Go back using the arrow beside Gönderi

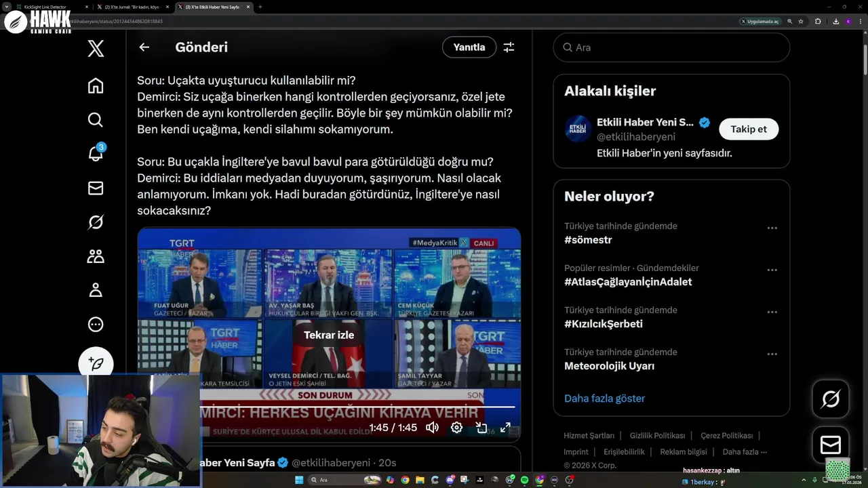tap(144, 47)
